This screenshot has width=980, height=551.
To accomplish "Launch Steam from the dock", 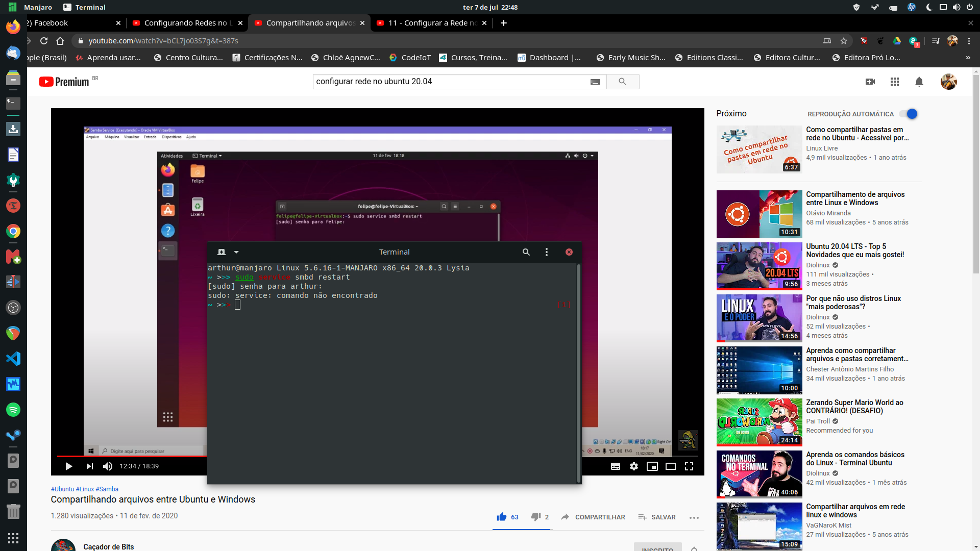I will click(x=13, y=435).
